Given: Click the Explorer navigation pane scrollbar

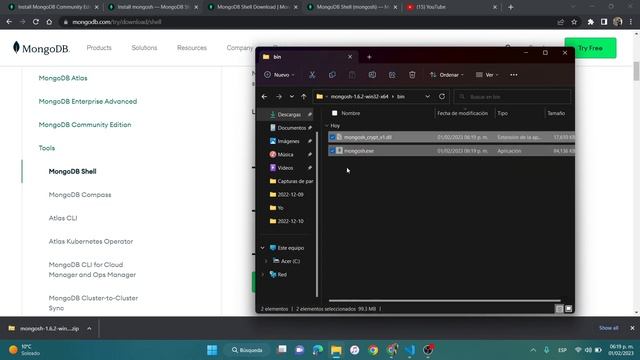Looking at the screenshot, I should click(317, 214).
